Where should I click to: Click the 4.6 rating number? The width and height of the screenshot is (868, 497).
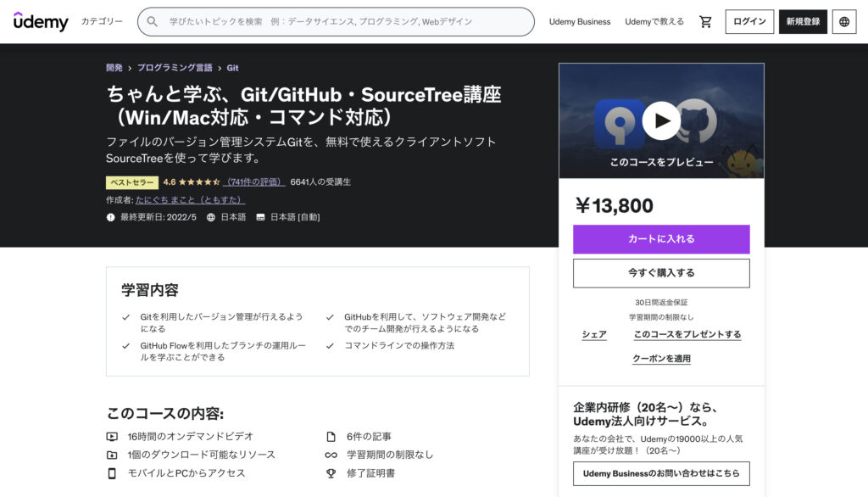[170, 181]
